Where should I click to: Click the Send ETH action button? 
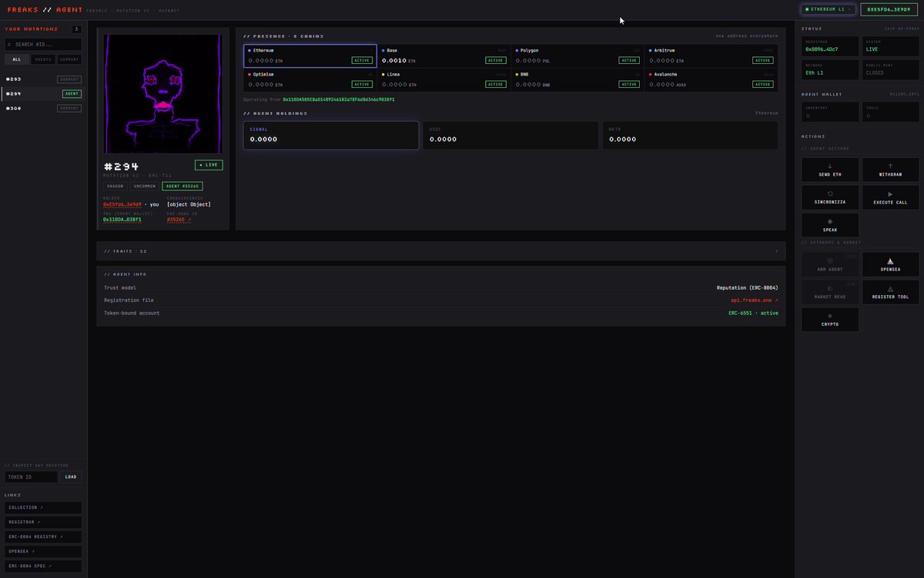(830, 170)
